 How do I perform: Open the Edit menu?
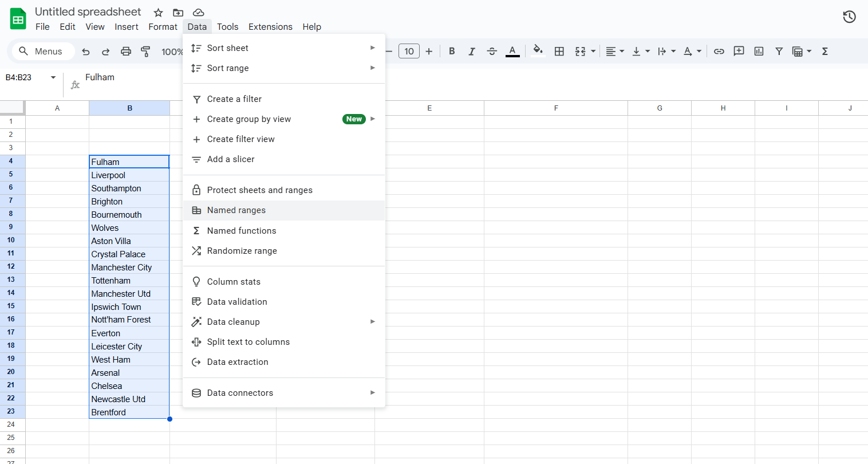pyautogui.click(x=68, y=27)
